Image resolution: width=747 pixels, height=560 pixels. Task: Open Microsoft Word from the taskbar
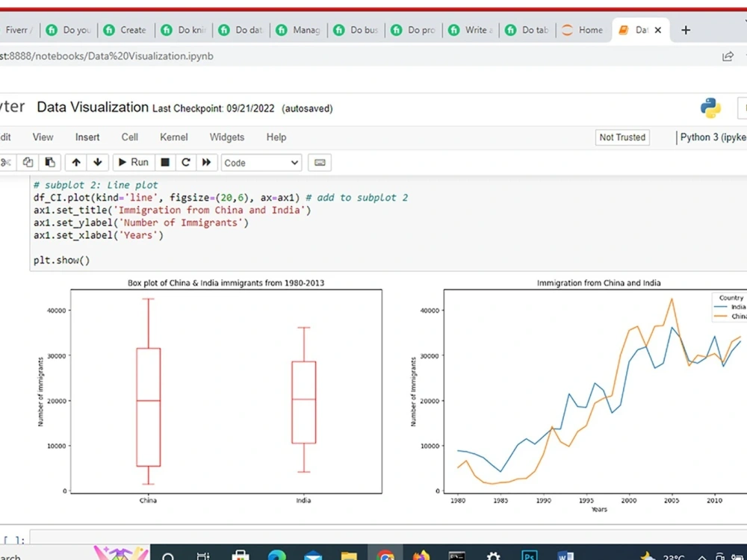[x=565, y=556]
